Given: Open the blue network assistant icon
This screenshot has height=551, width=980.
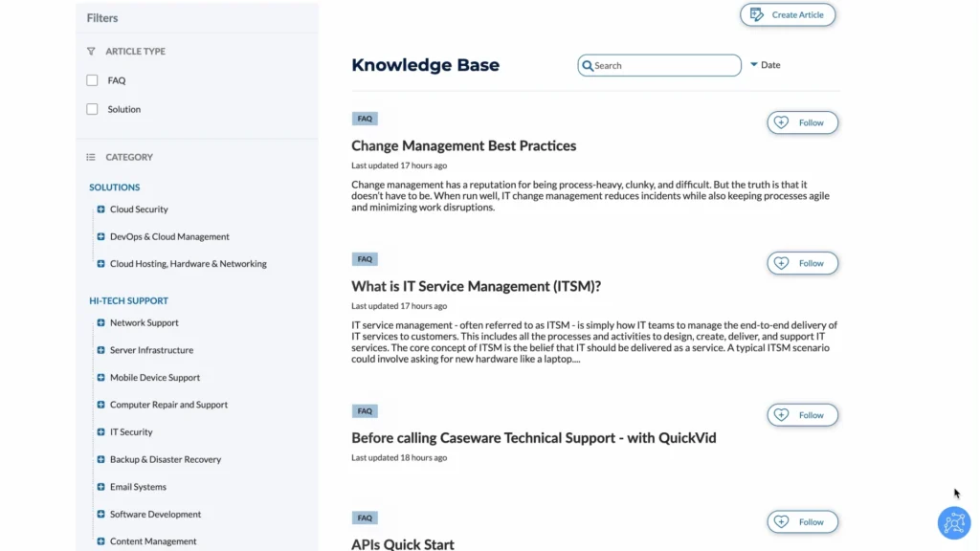Looking at the screenshot, I should pos(954,523).
